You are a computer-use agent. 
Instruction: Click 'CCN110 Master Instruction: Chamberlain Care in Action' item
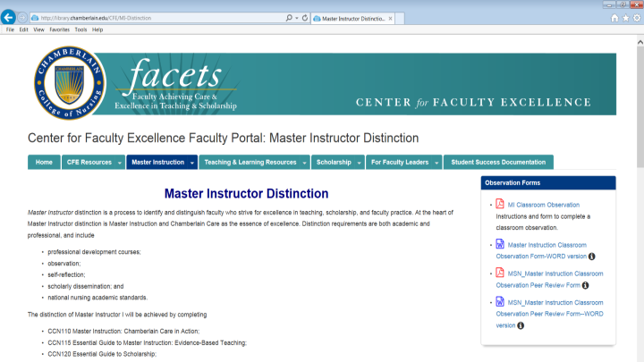tap(123, 332)
